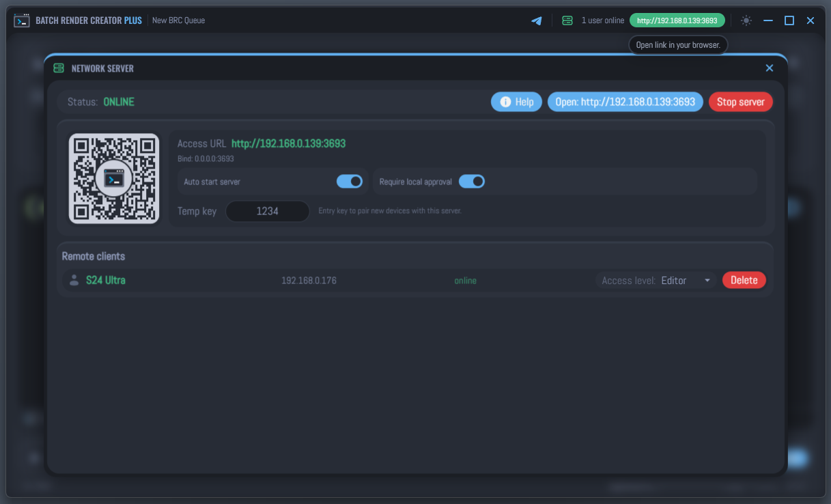Click the network server icon in title bar
This screenshot has height=504, width=831.
click(x=567, y=20)
